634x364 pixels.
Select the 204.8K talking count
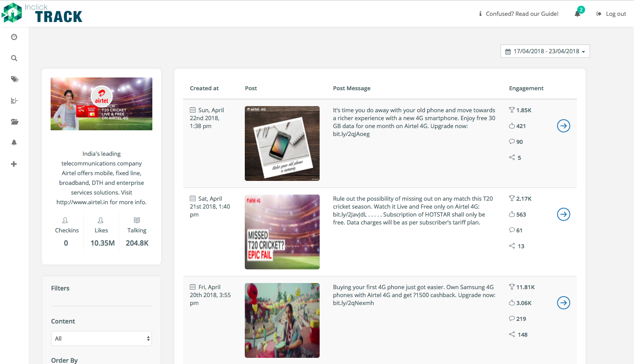pos(137,243)
